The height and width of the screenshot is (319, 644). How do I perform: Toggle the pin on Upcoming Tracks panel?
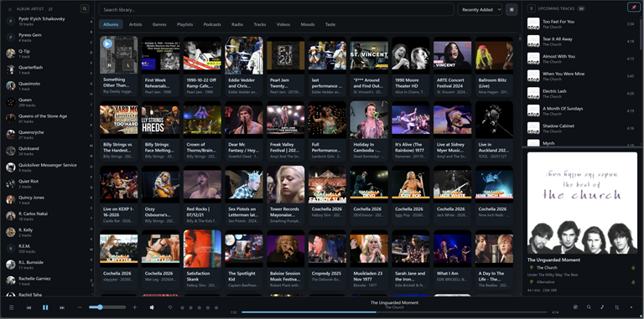[633, 8]
